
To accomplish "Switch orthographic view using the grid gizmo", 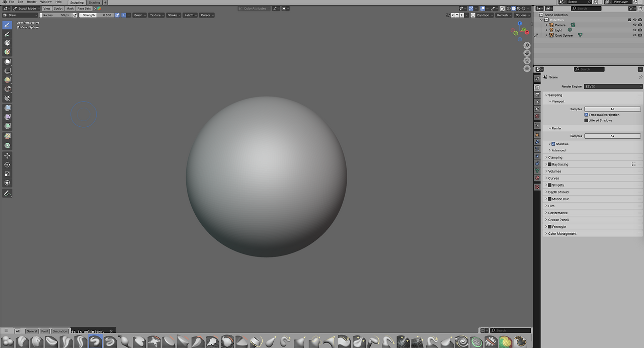I will (527, 68).
